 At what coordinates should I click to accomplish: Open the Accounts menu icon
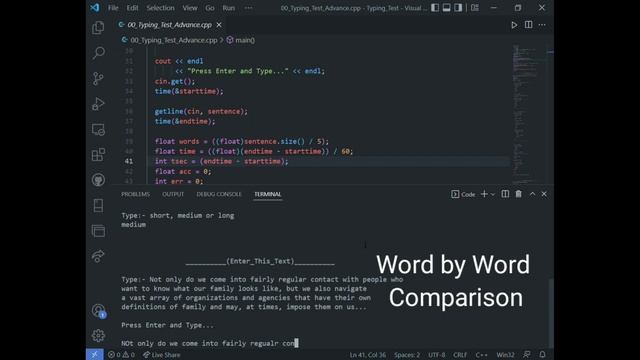(98, 311)
